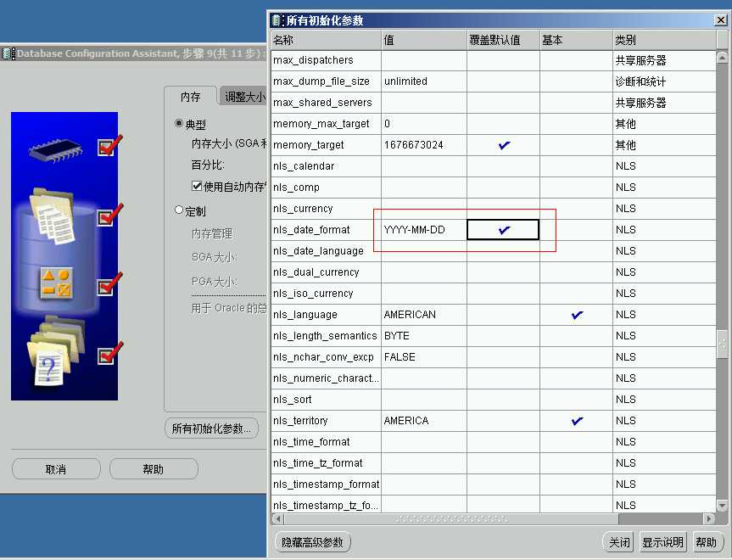Edit nls_date_format value YYYY-MM-DD

(424, 230)
